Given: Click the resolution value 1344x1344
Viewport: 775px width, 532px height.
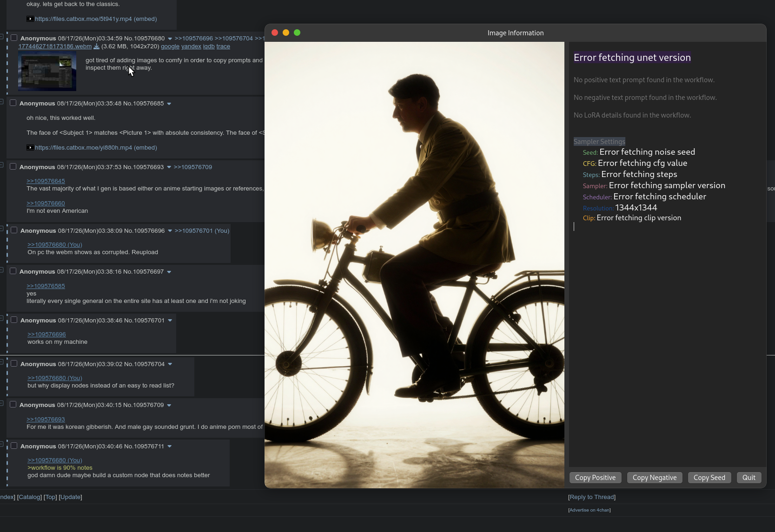Looking at the screenshot, I should click(x=636, y=208).
